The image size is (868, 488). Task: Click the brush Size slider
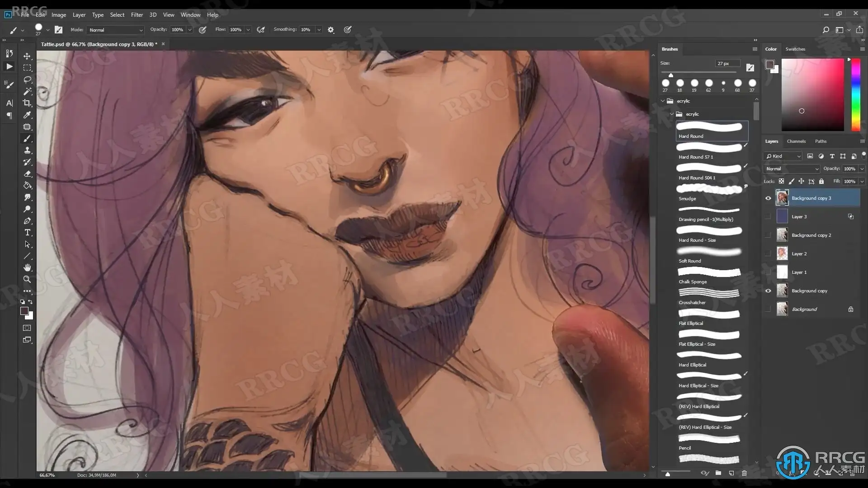pos(699,72)
